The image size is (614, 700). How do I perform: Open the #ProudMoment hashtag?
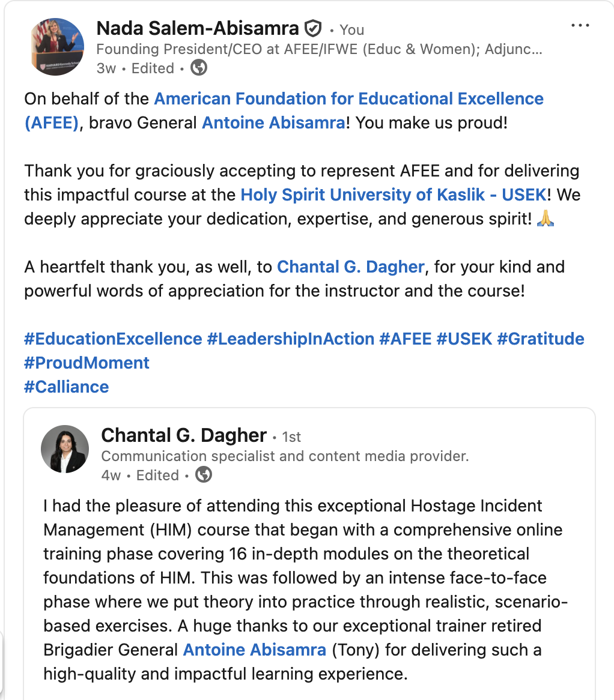(x=87, y=363)
